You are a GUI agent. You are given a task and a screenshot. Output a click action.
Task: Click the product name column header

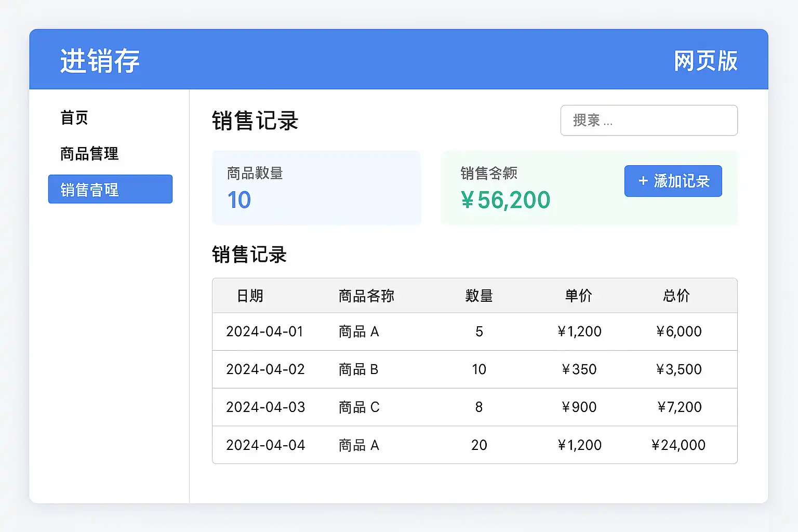coord(366,296)
